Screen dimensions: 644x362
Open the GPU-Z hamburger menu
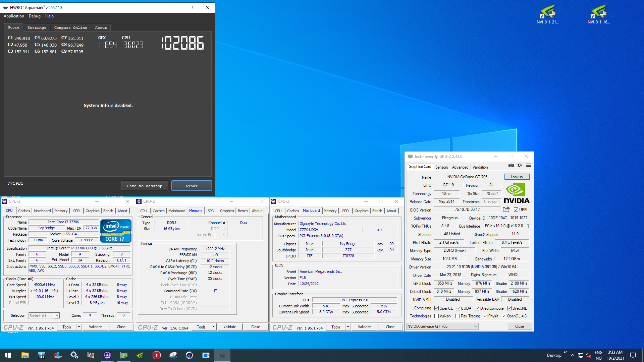(x=528, y=166)
